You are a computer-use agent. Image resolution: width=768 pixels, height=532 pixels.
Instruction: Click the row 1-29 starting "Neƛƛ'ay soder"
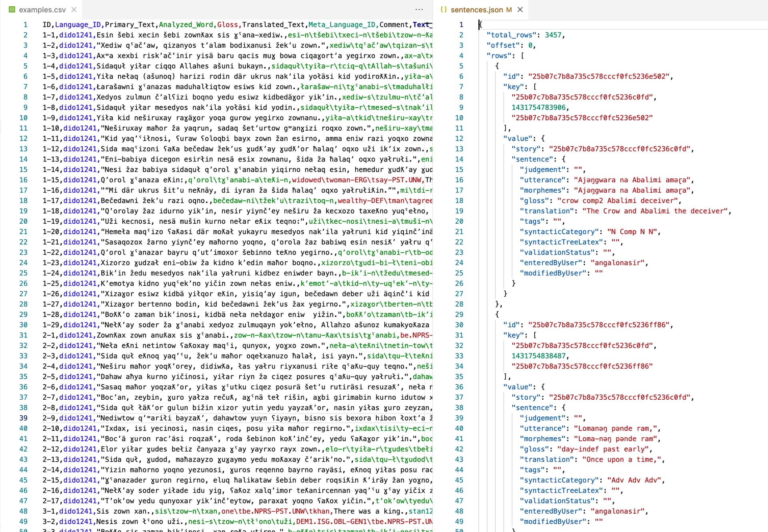pyautogui.click(x=238, y=325)
